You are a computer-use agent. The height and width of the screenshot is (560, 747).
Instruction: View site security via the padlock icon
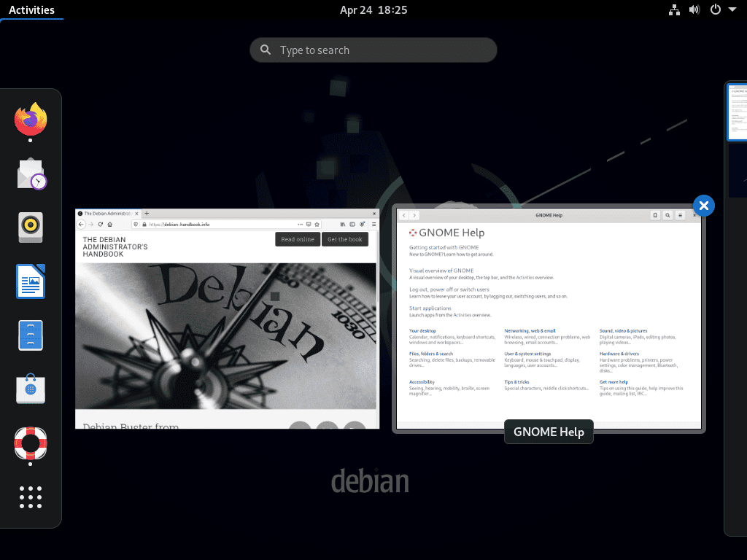pos(144,224)
